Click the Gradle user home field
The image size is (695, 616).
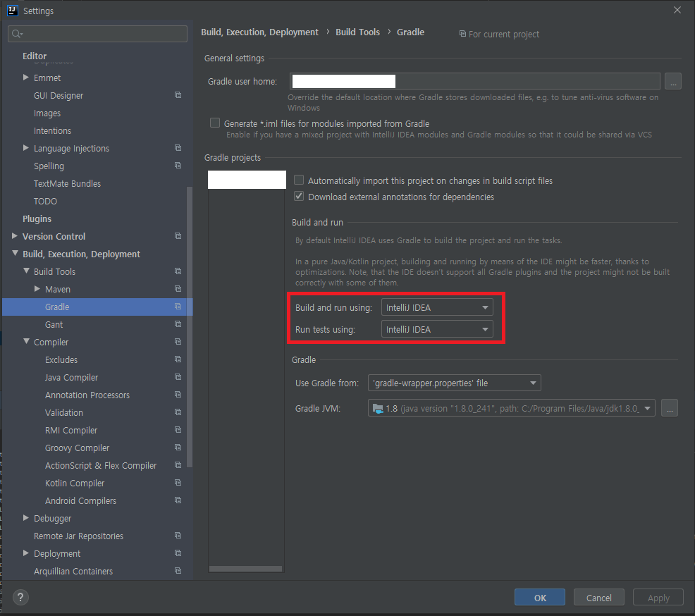(x=474, y=81)
